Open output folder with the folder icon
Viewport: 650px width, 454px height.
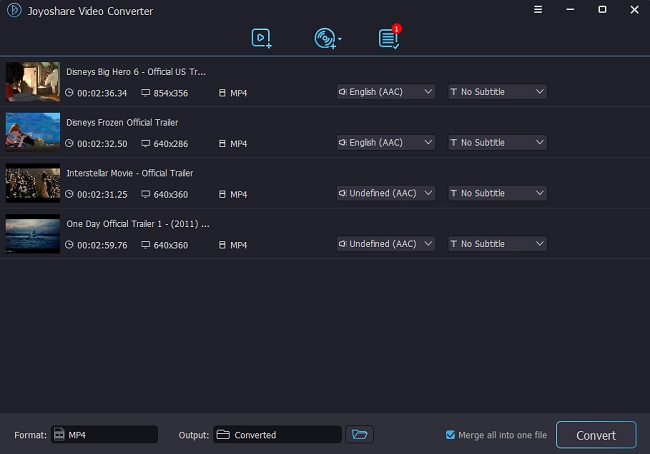point(359,434)
